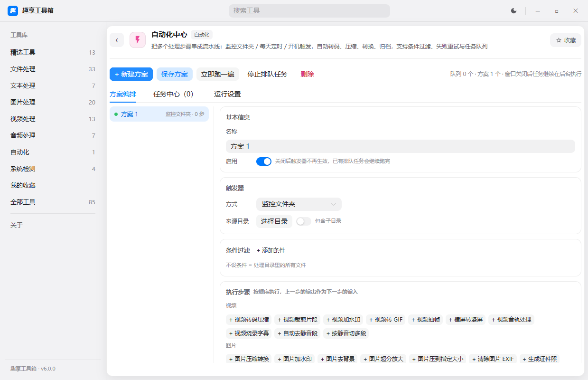The image size is (588, 380).
Task: Click the star 收藏 button
Action: [x=566, y=40]
